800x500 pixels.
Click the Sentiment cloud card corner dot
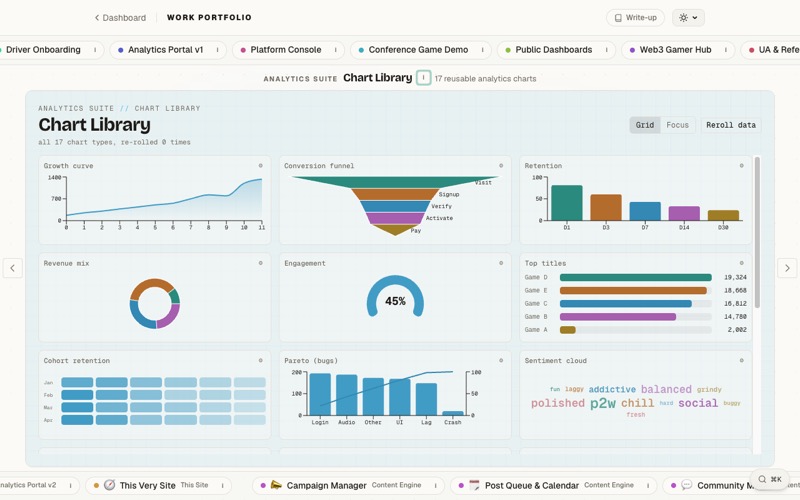[741, 361]
